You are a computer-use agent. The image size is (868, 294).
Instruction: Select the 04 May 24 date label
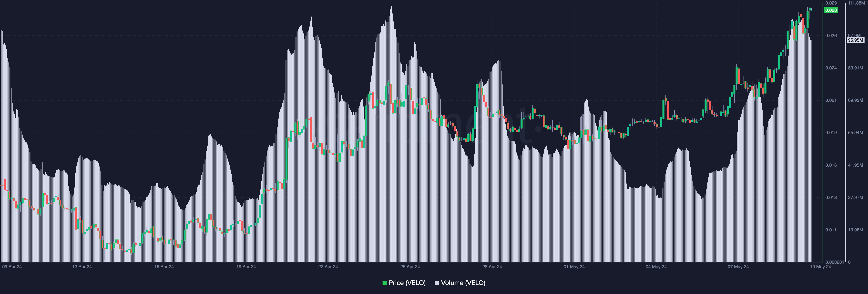pos(656,267)
